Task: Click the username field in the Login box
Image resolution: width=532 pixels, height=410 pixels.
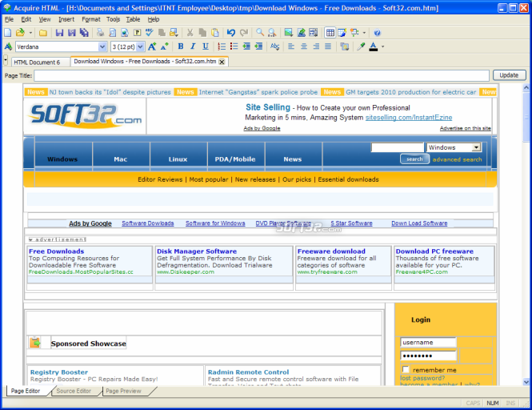Action: [x=428, y=343]
